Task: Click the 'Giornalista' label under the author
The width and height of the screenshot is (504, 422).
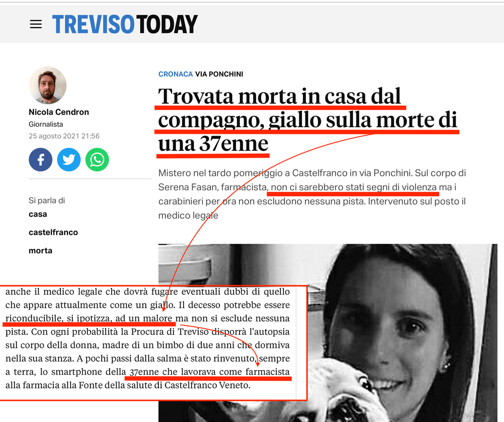Action: [x=46, y=124]
